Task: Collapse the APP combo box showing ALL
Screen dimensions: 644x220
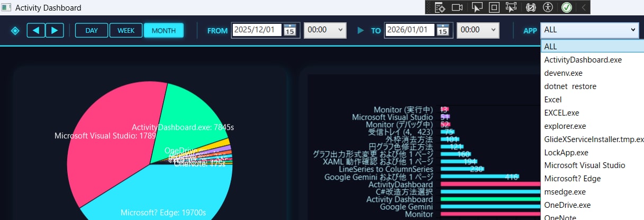Action: click(x=589, y=30)
